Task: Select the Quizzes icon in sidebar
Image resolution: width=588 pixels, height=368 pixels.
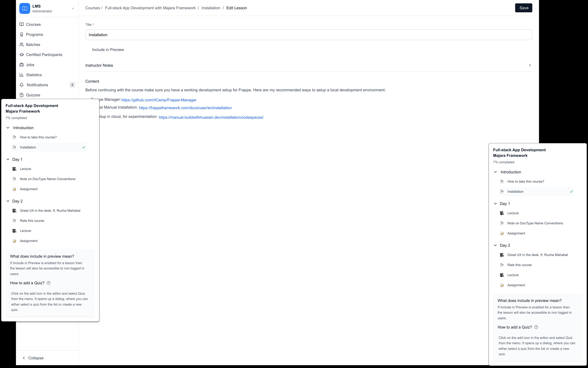Action: pyautogui.click(x=22, y=95)
